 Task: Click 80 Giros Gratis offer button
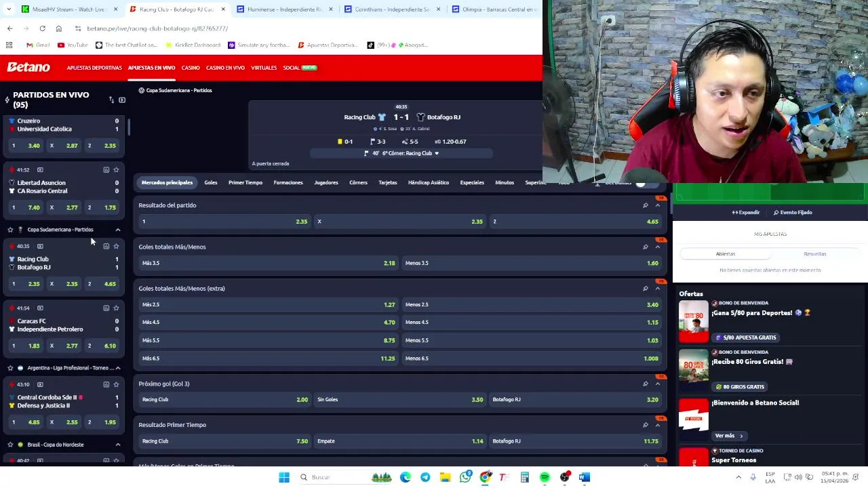[x=740, y=387]
